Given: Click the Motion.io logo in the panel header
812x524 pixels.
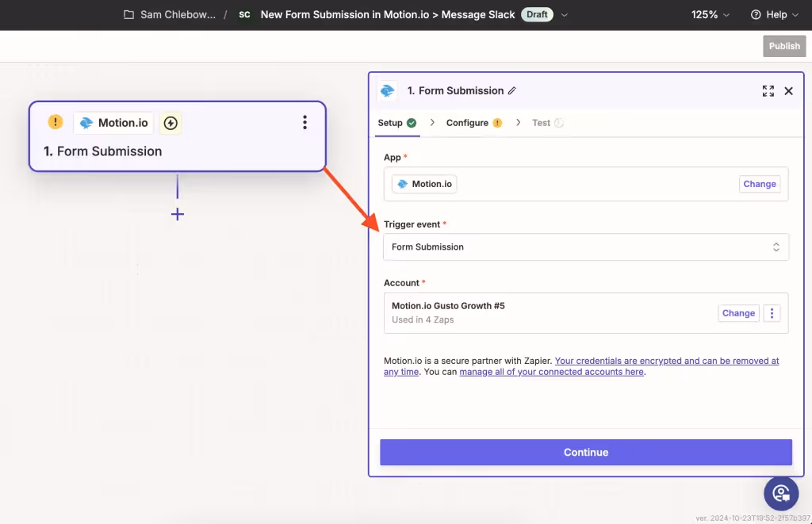Looking at the screenshot, I should click(x=387, y=90).
